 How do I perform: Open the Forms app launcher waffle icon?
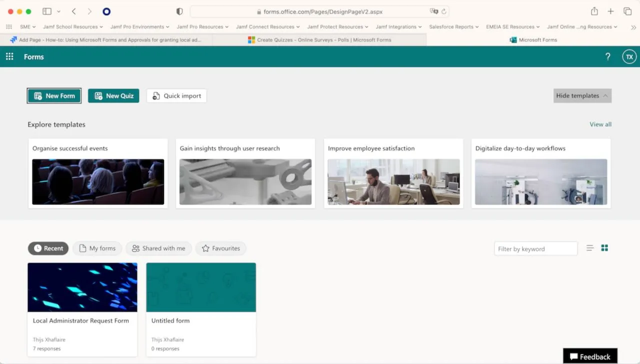click(9, 56)
